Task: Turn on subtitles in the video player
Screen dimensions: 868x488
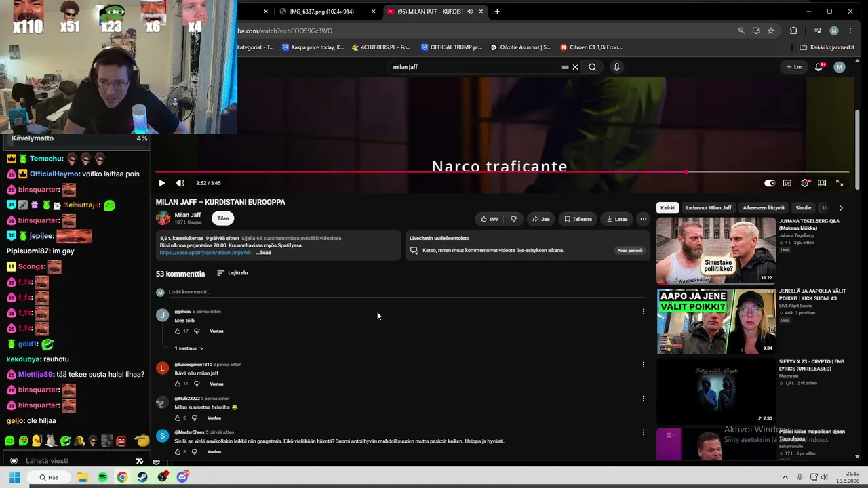Action: [x=787, y=183]
